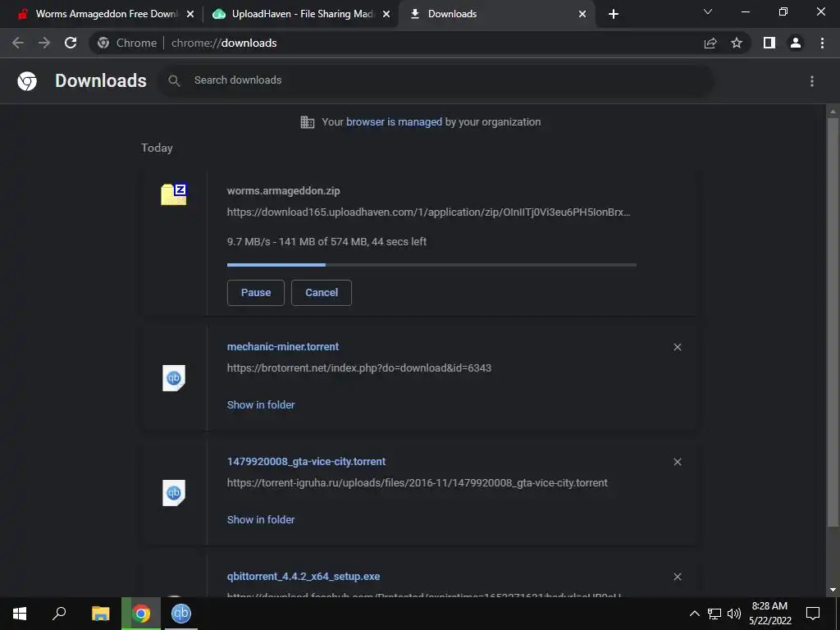Open qbittorrent_4.4.2_x64_setup.exe file link
This screenshot has height=630, width=840.
(304, 577)
